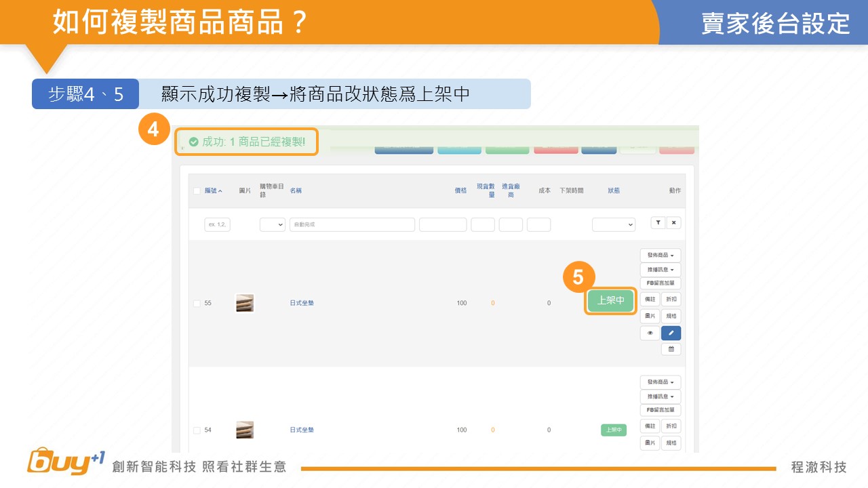
Task: Click the X clear-filter icon button
Action: pyautogui.click(x=673, y=223)
